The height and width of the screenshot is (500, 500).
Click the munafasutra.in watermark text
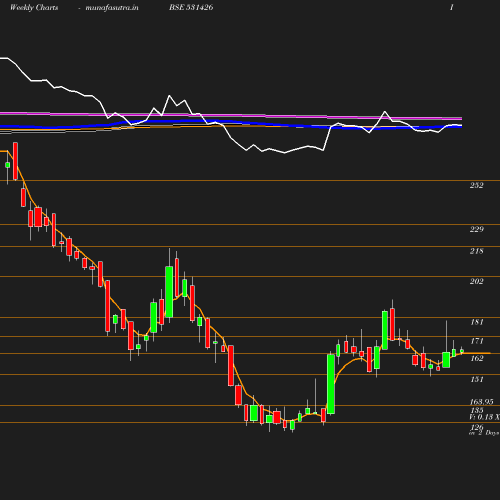pyautogui.click(x=112, y=7)
